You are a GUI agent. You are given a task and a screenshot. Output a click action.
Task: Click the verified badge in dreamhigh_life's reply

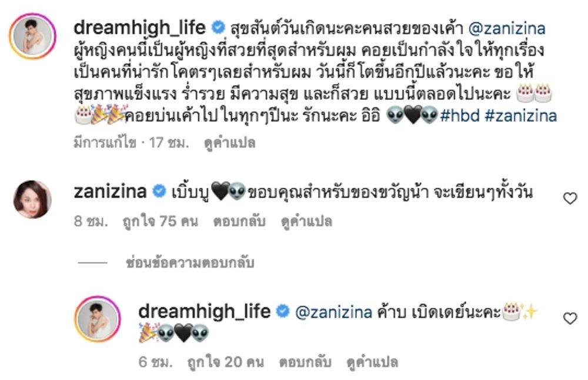tap(283, 311)
